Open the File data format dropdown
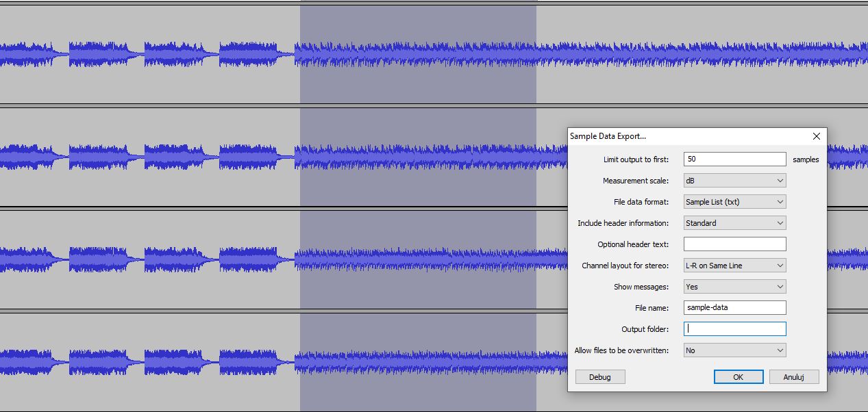The height and width of the screenshot is (412, 868). click(734, 201)
